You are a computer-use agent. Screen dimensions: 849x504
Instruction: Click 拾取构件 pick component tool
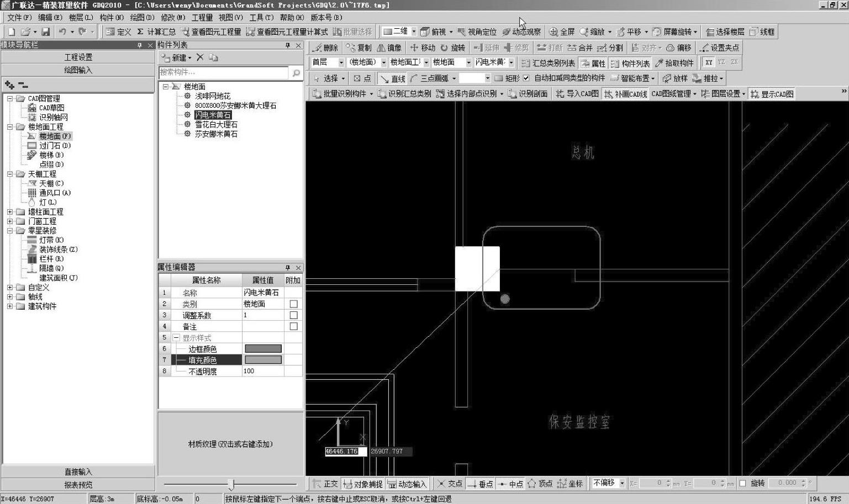tap(674, 63)
